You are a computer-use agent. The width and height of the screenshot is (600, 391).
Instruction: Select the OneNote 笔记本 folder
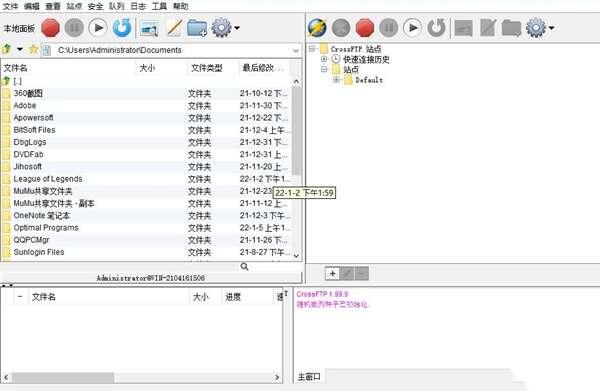coord(146,216)
